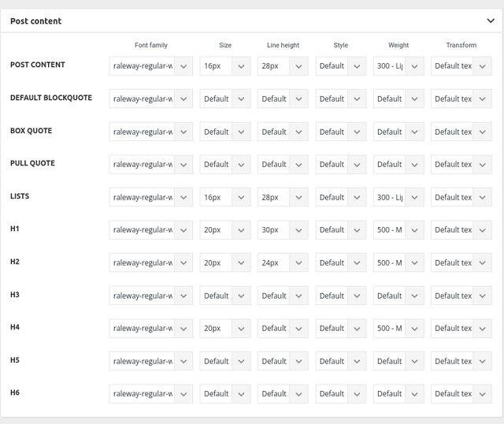Open Post Content weight dropdown 300 - Light
This screenshot has height=424, width=504.
tap(398, 66)
